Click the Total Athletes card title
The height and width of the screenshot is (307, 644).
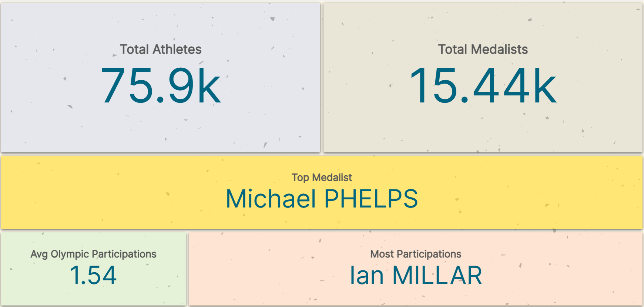[x=160, y=49]
